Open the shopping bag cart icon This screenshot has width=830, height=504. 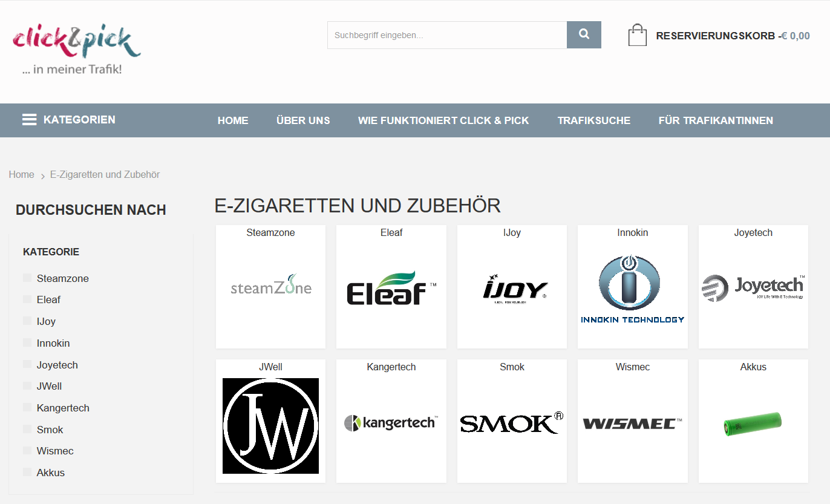[x=638, y=35]
